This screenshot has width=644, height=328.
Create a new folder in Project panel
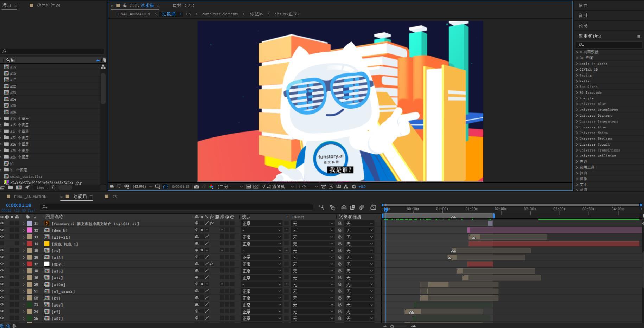pos(11,188)
